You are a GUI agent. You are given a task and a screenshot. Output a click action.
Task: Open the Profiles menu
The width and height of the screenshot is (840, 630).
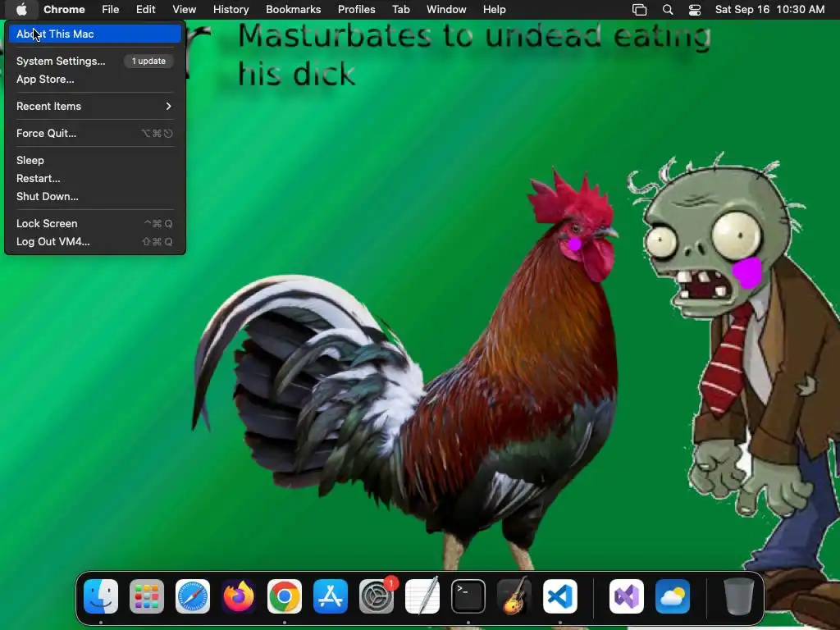click(356, 10)
